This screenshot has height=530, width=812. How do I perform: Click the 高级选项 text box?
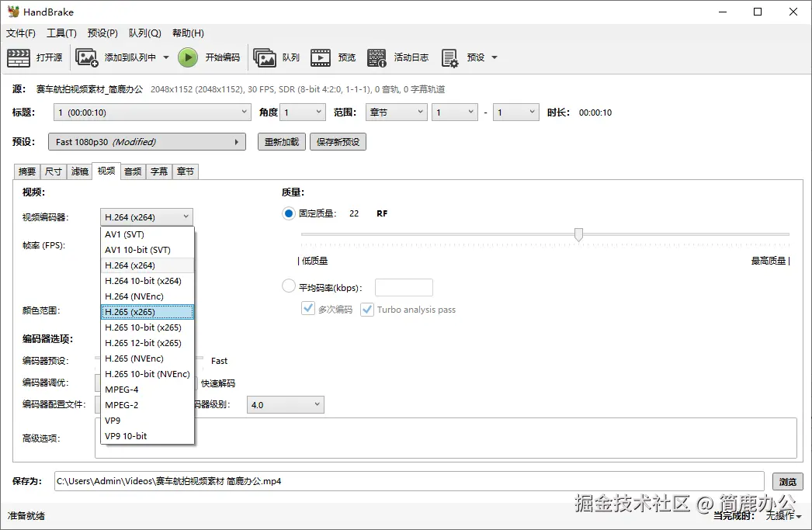click(446, 438)
